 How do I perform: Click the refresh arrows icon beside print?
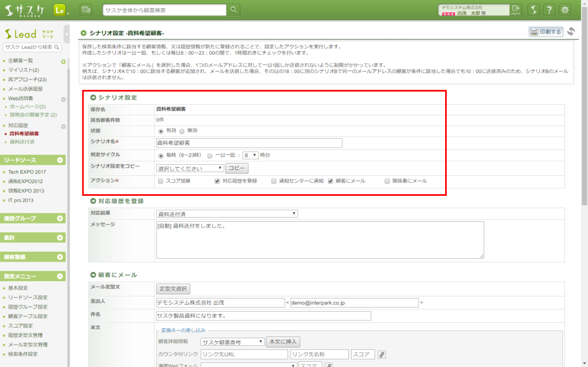[570, 32]
